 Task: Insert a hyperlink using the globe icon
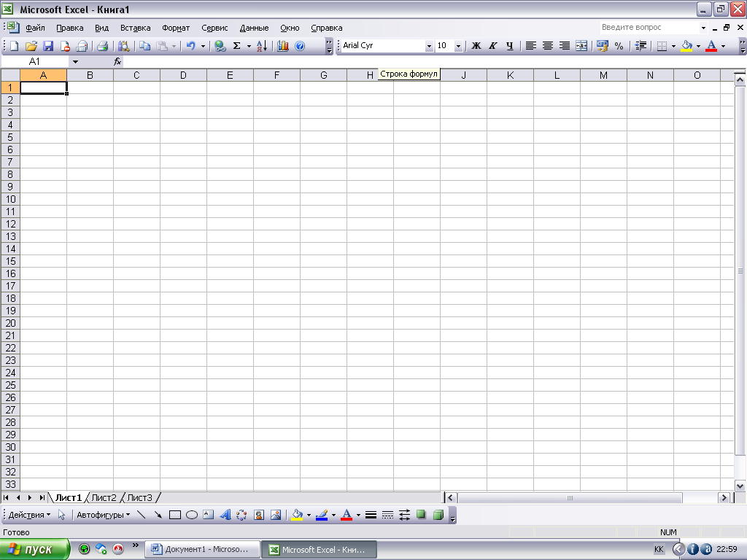click(x=220, y=46)
